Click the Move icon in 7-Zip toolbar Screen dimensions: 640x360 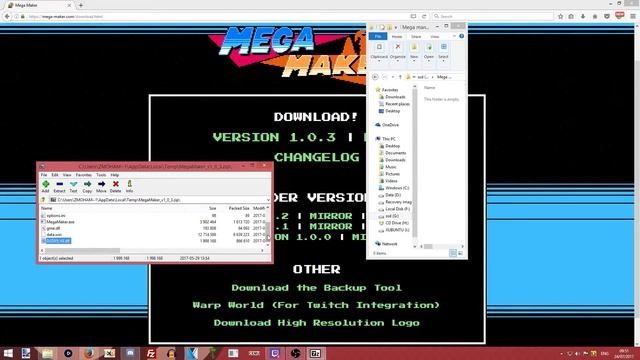[x=101, y=186]
